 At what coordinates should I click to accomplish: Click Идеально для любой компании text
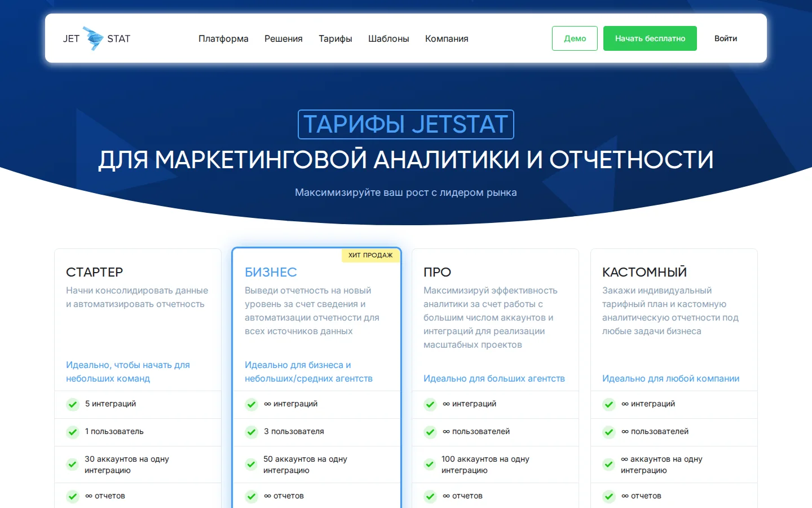pyautogui.click(x=670, y=378)
